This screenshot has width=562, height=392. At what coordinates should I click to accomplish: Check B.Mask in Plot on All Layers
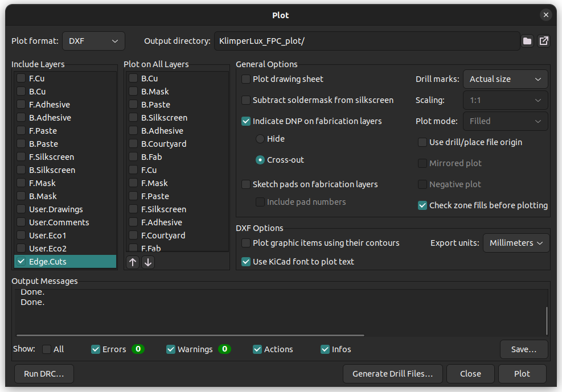tap(133, 92)
